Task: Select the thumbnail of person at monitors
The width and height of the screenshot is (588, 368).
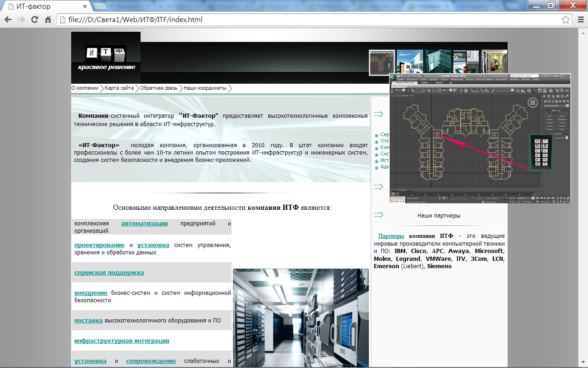Action: point(466,62)
